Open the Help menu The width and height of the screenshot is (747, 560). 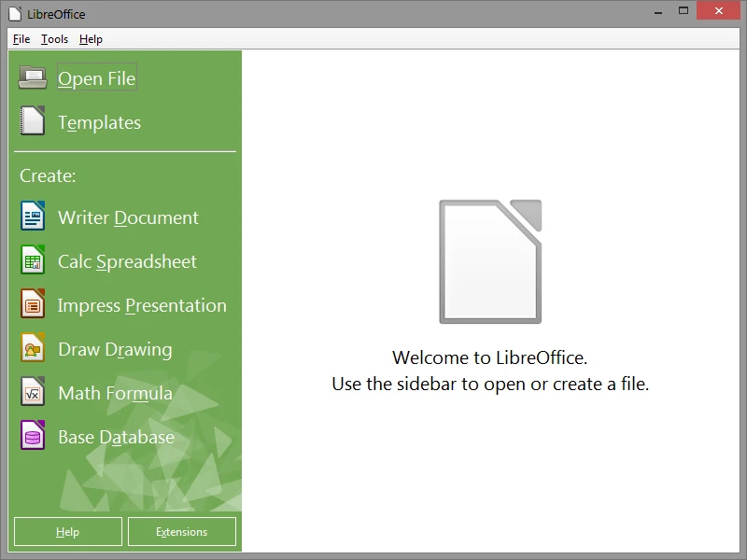pos(91,39)
